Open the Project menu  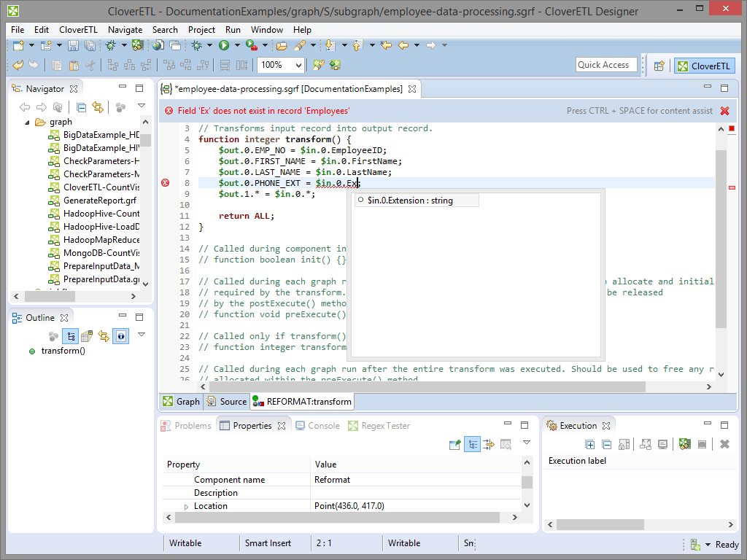(x=201, y=30)
